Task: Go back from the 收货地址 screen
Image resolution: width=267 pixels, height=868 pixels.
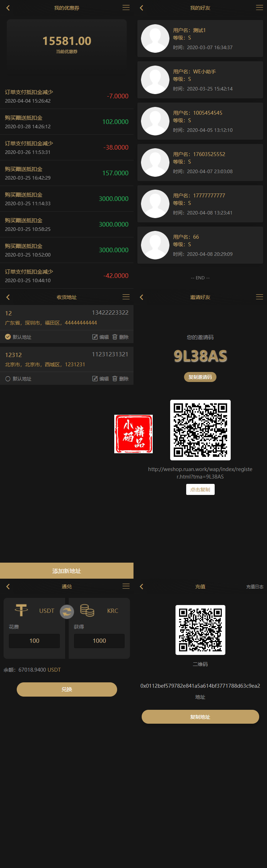Action: (8, 297)
